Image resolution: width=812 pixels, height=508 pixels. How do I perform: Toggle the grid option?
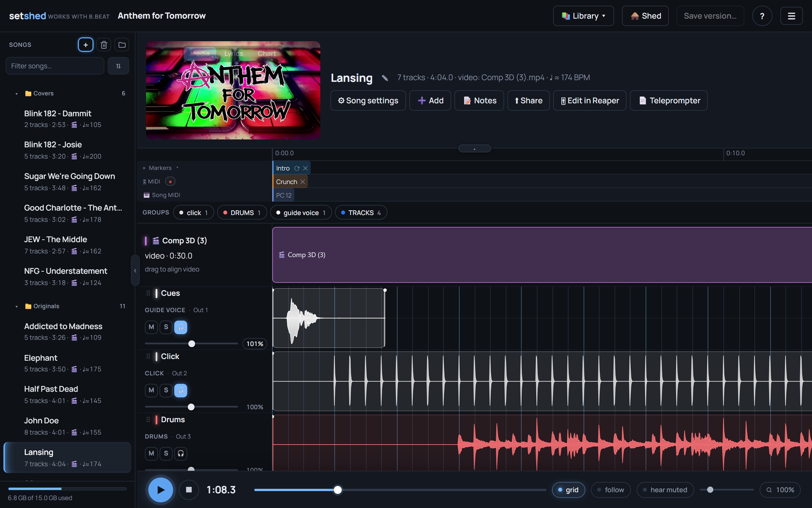click(568, 490)
